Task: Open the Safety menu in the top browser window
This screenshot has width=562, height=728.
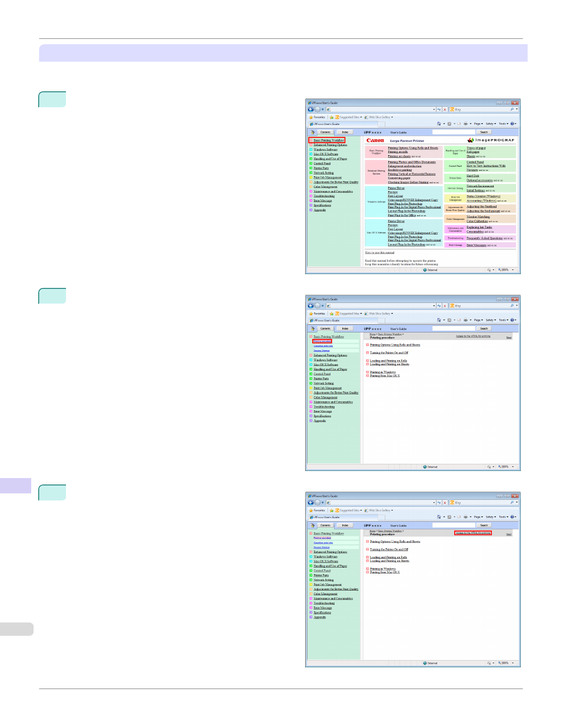Action: coord(490,124)
